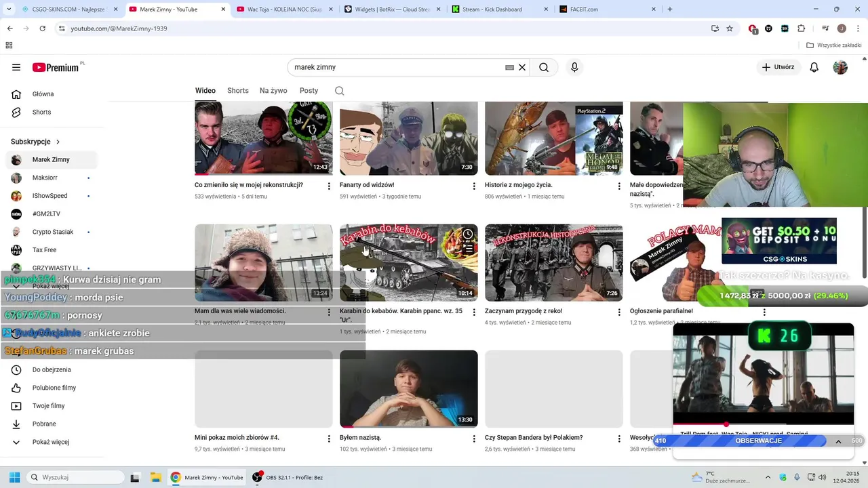Click the Byłem nazistą video thumbnail

[408, 389]
